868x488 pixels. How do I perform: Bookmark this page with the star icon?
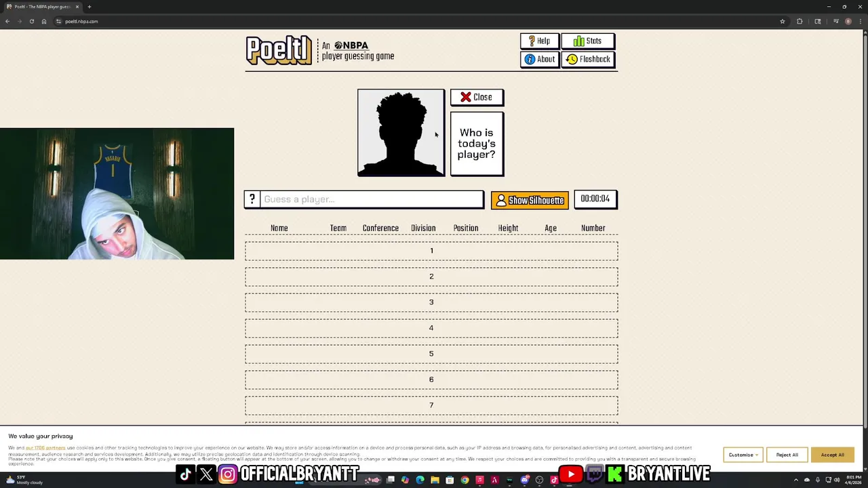pos(783,21)
